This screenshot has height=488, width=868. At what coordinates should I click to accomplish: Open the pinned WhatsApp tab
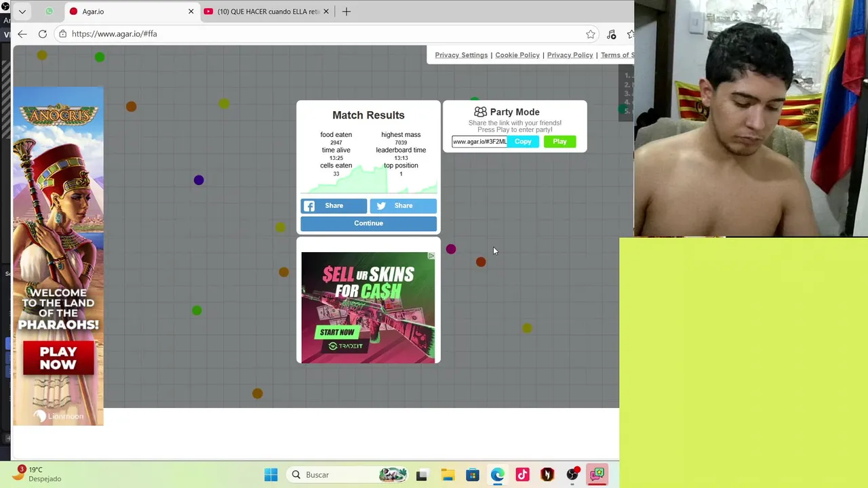(x=49, y=12)
